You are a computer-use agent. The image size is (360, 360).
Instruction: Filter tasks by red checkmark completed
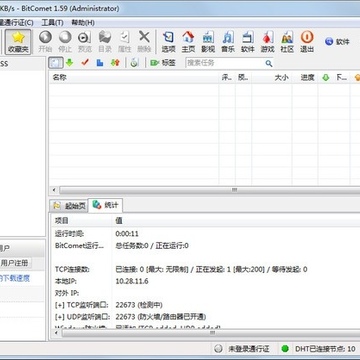point(85,63)
